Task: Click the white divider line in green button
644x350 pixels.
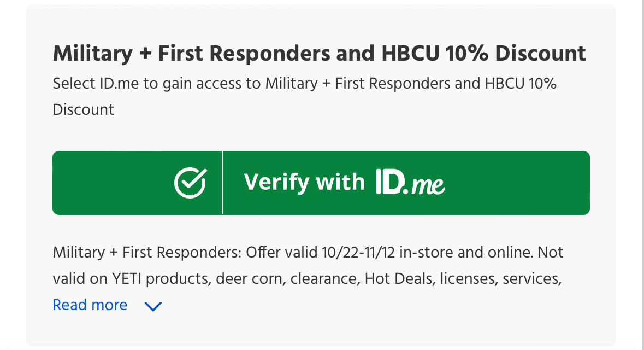Action: [222, 183]
